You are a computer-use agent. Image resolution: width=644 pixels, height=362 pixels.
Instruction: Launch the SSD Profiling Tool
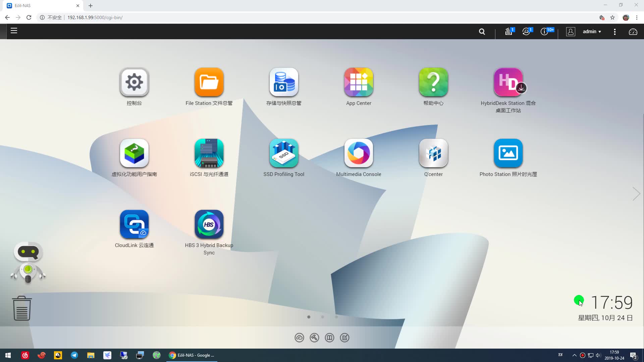[x=284, y=153]
